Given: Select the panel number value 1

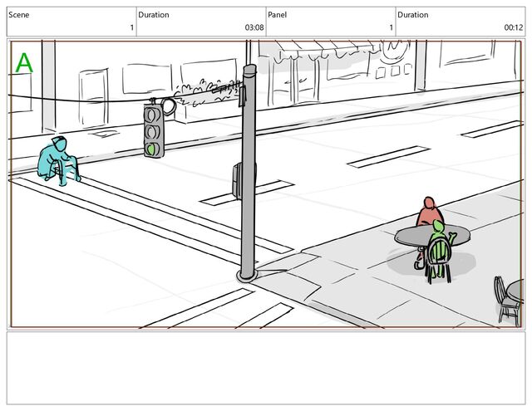Looking at the screenshot, I should 392,27.
